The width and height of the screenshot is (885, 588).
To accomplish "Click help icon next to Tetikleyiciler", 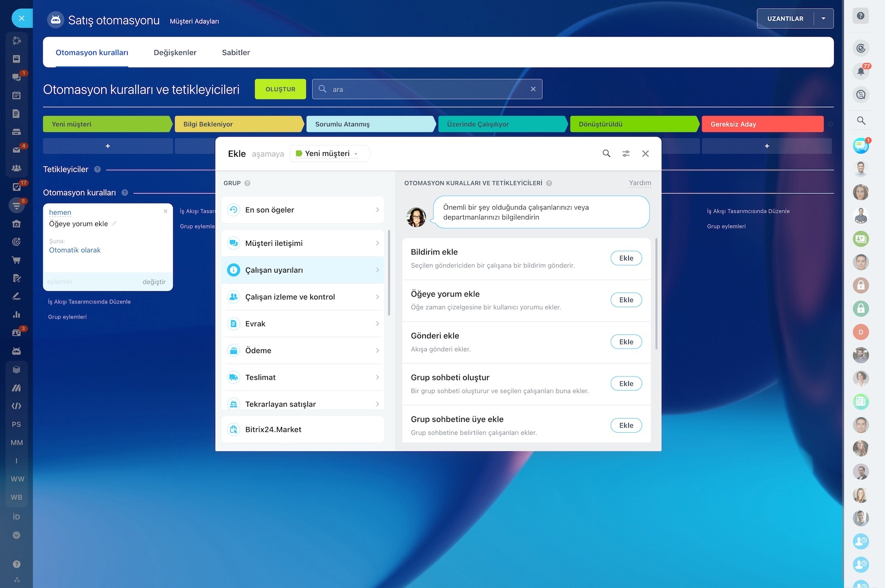I will (x=97, y=170).
